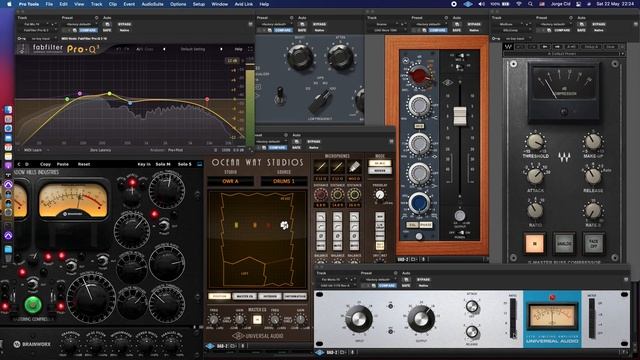This screenshot has width=640, height=360.
Task: Open the Event menu
Action: pos(129,4)
